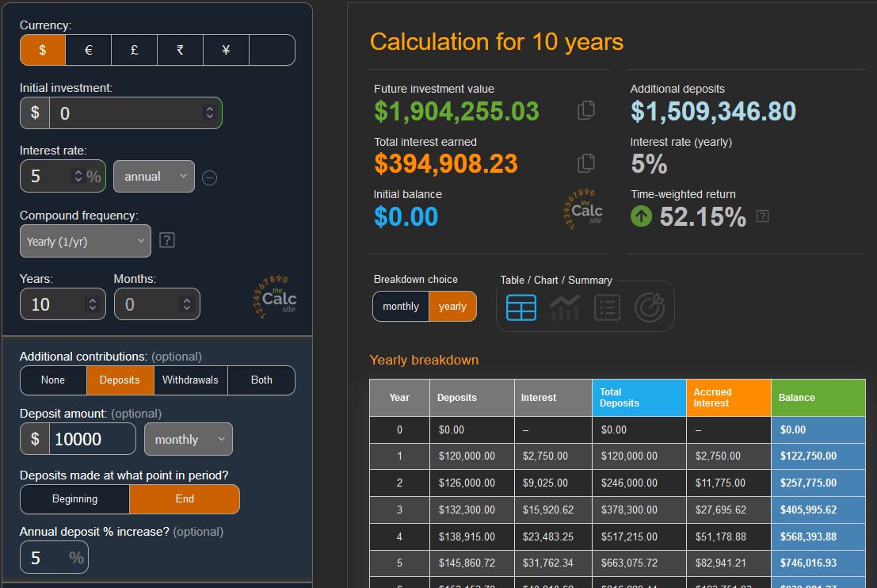Select the Withdrawals contributions tab
The image size is (877, 588).
coord(190,380)
